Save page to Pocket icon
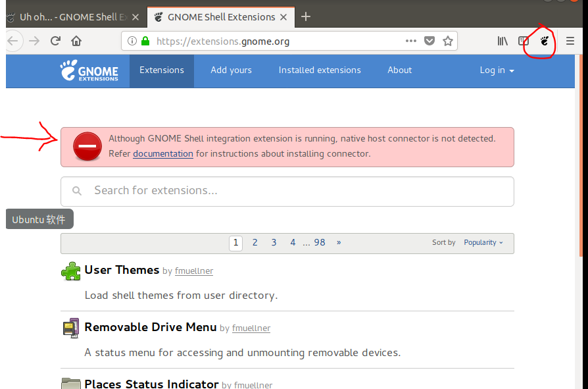The height and width of the screenshot is (389, 588). pyautogui.click(x=429, y=41)
